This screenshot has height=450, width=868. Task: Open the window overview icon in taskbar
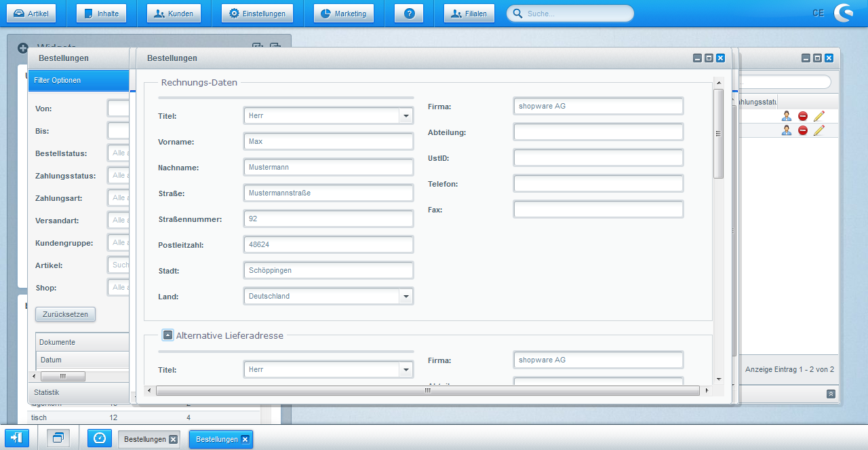[x=58, y=438]
